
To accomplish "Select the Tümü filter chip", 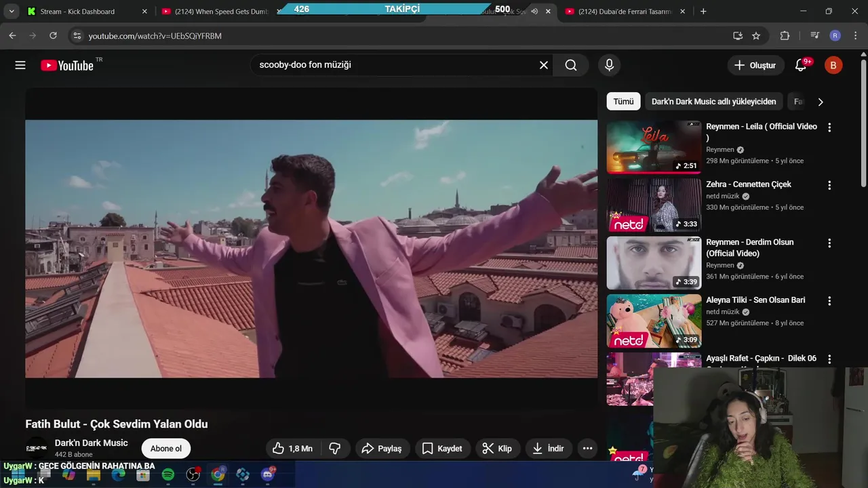I will 623,102.
